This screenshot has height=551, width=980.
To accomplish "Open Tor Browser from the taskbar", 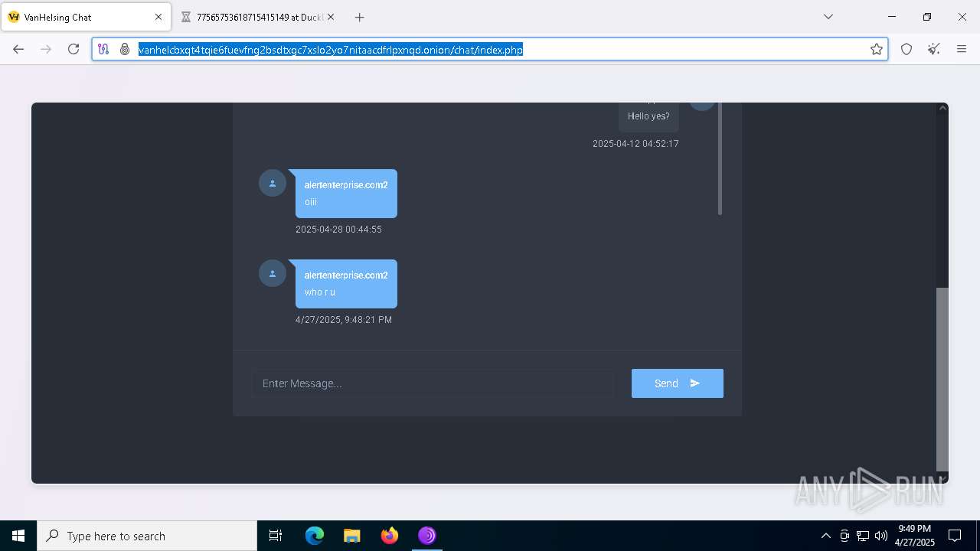I will (427, 536).
